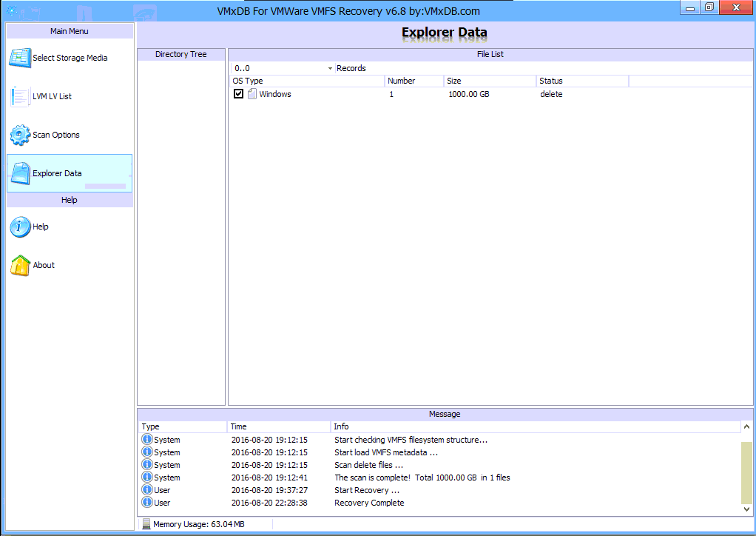Click the Windows file icon in File List

[252, 94]
